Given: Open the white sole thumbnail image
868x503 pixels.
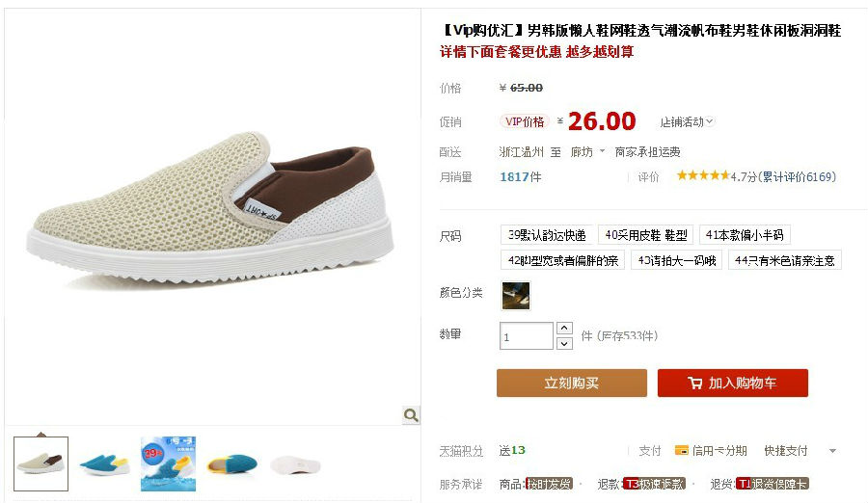Looking at the screenshot, I should (296, 464).
